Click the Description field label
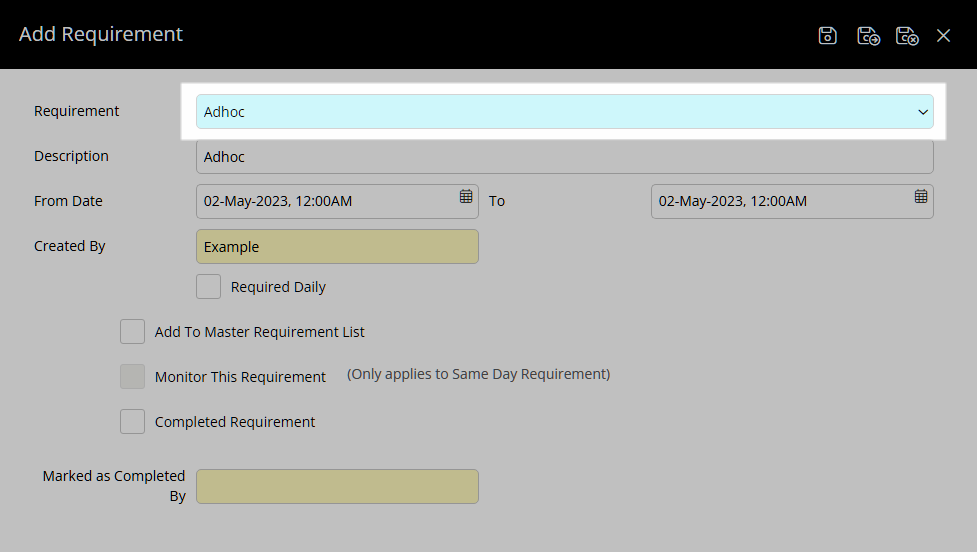 pyautogui.click(x=71, y=156)
